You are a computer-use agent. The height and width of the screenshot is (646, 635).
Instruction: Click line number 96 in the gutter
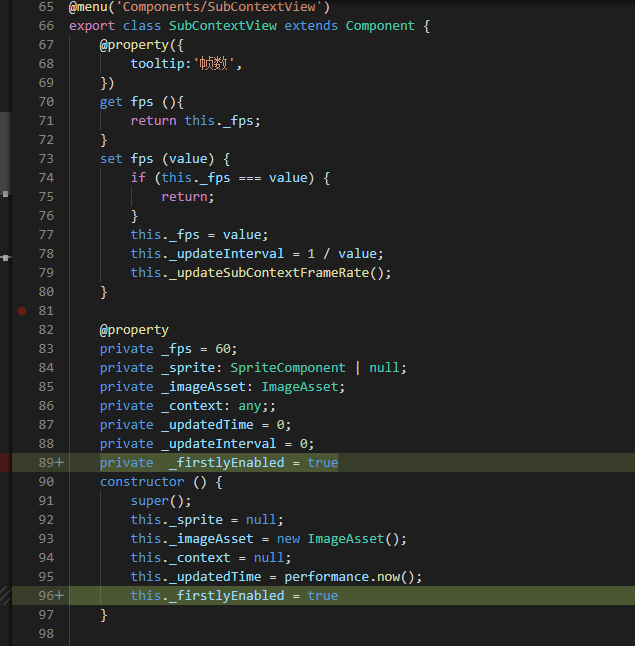[x=46, y=596]
